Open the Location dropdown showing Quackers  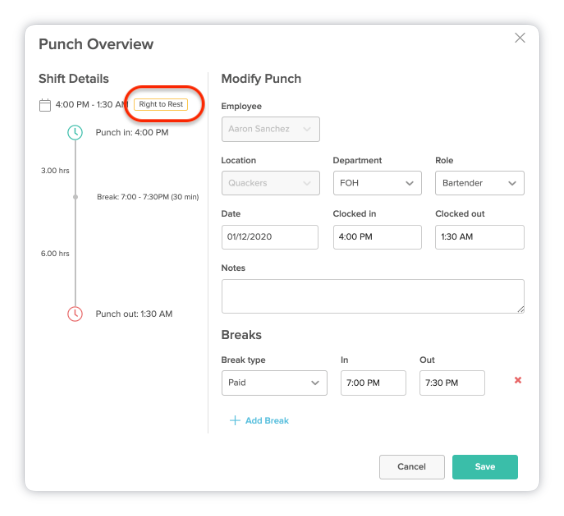[270, 183]
